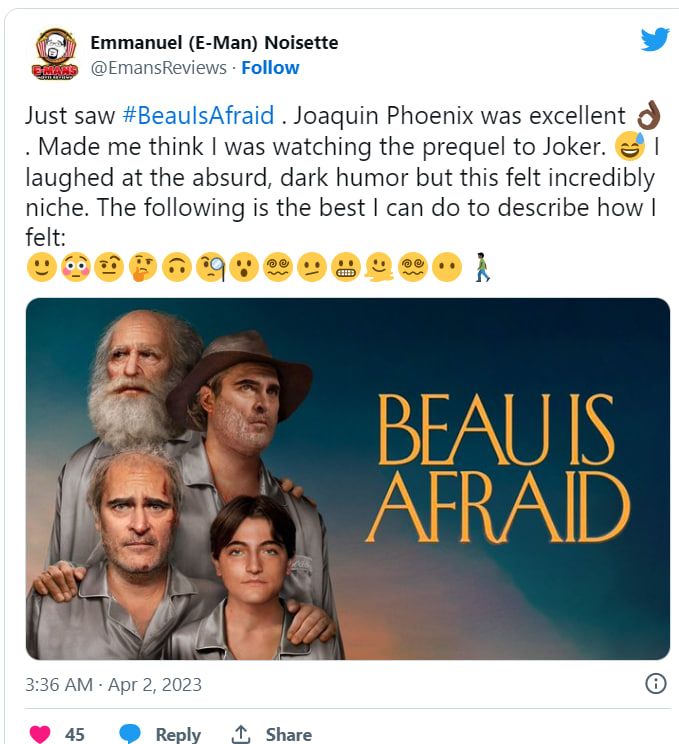
Task: Click the @EmansReviews handle
Action: coord(158,68)
